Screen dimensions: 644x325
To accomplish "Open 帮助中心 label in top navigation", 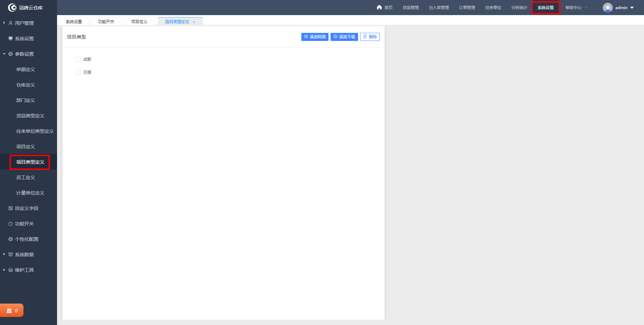I will click(573, 7).
